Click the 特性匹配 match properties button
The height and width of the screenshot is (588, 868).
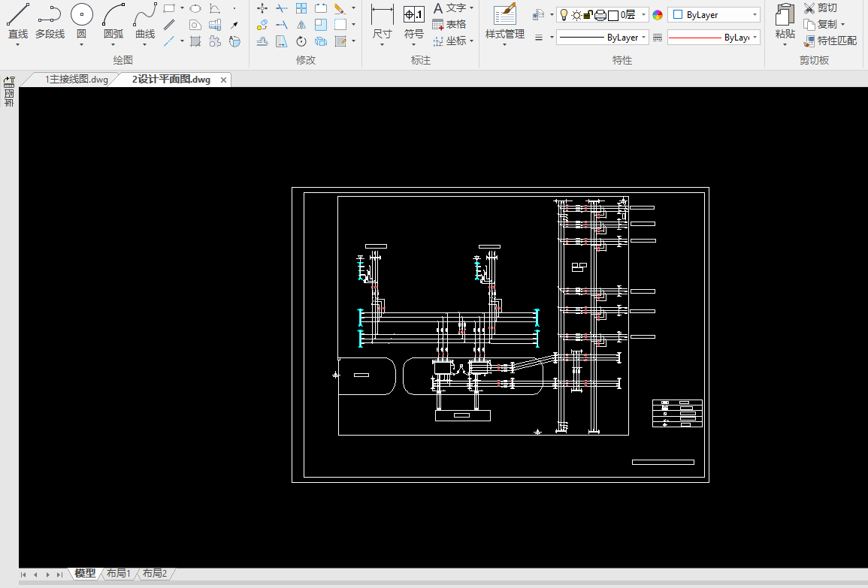(x=830, y=41)
